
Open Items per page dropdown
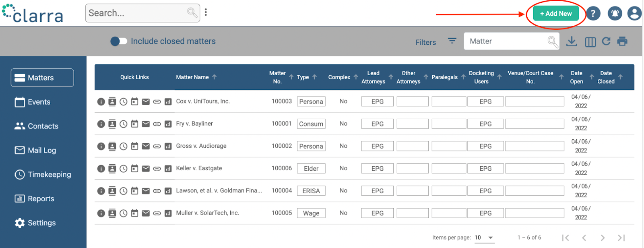tap(484, 238)
